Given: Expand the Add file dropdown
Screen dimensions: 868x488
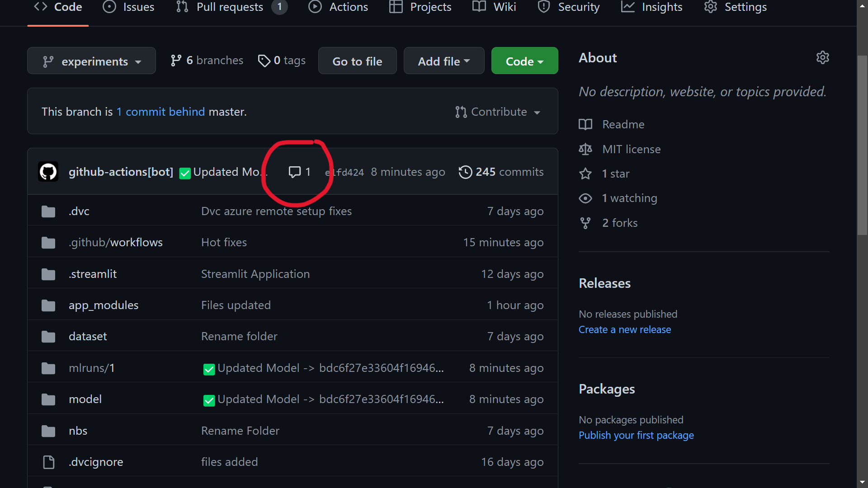Looking at the screenshot, I should tap(444, 61).
